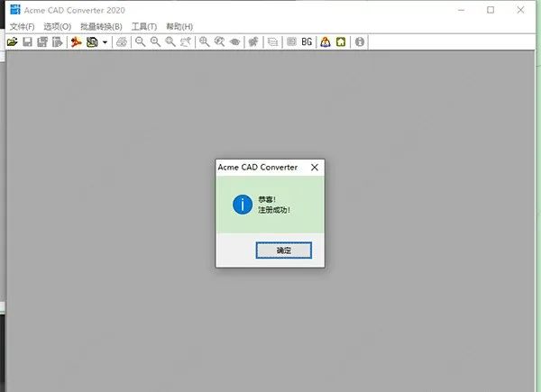The width and height of the screenshot is (541, 392).
Task: Click the first magnifier zoom icon
Action: point(140,42)
